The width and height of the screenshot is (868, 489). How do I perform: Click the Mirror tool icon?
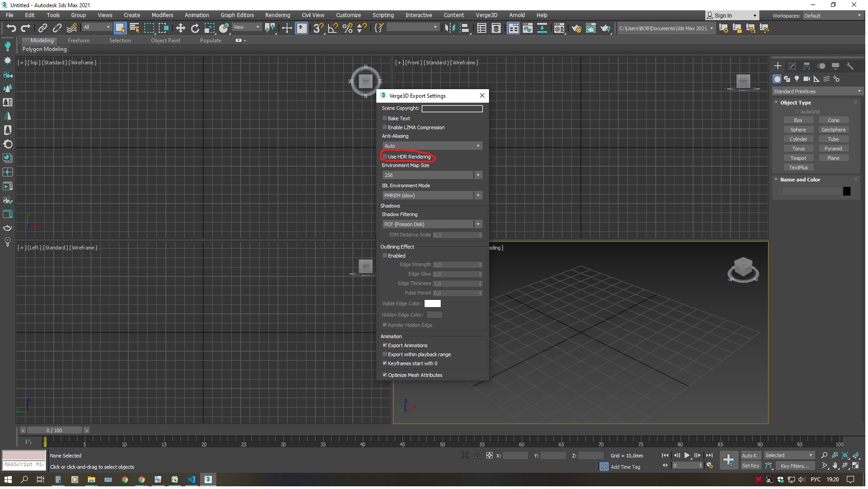coord(450,28)
